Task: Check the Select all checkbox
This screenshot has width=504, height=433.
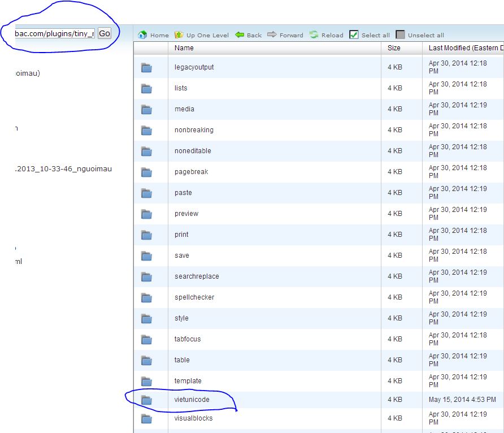Action: pyautogui.click(x=354, y=35)
